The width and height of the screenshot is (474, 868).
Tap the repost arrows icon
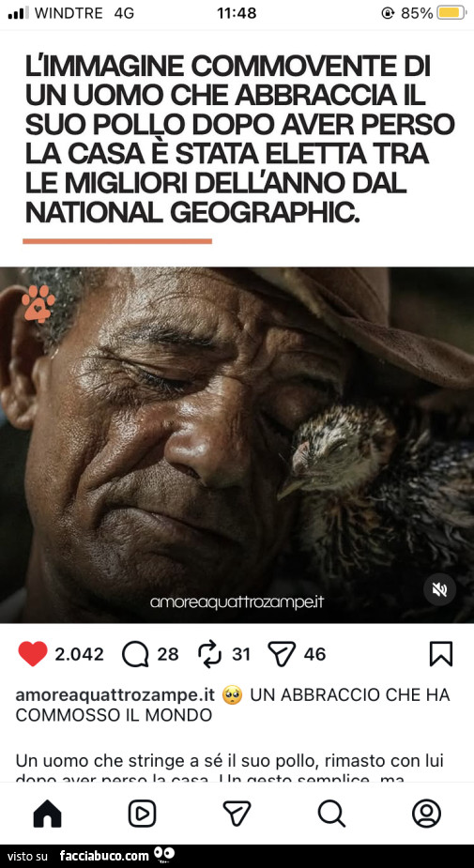coord(208,654)
